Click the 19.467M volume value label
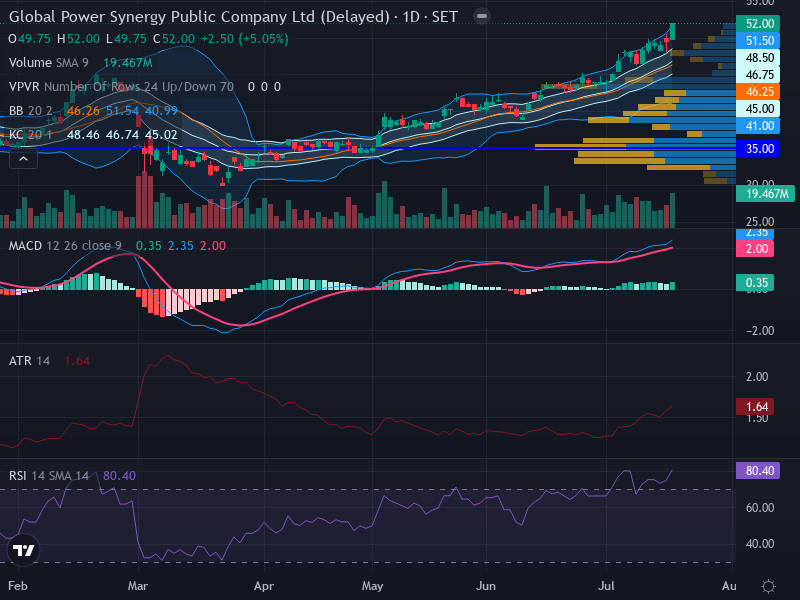Screen dimensions: 800x600 click(x=765, y=193)
